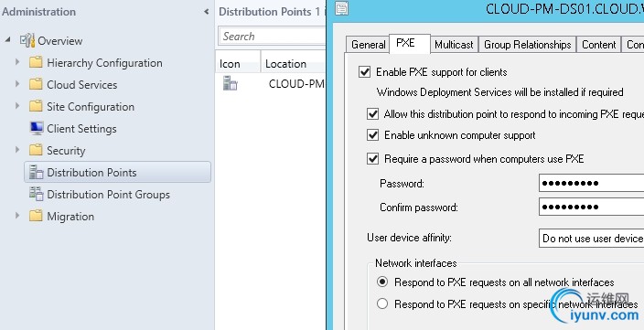Open the Distribution Point Groups icon

pos(37,194)
